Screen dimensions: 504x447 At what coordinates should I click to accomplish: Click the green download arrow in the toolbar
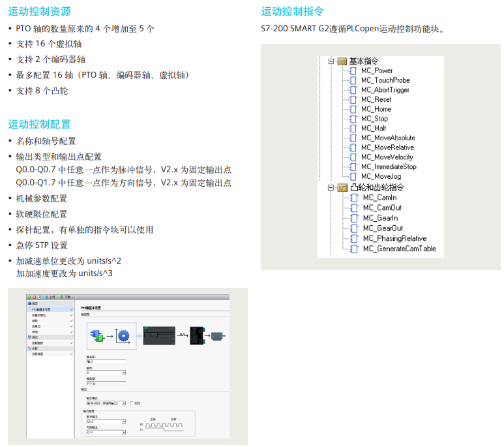tap(62, 298)
